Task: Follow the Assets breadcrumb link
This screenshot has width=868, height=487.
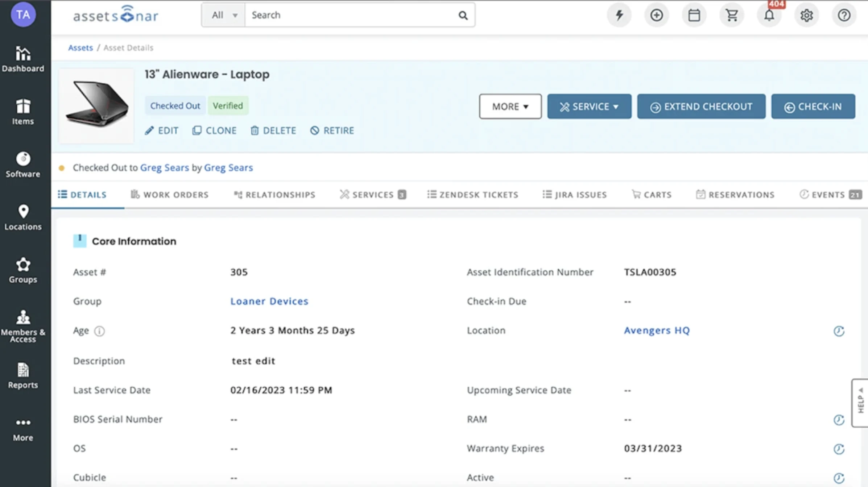Action: pos(80,48)
